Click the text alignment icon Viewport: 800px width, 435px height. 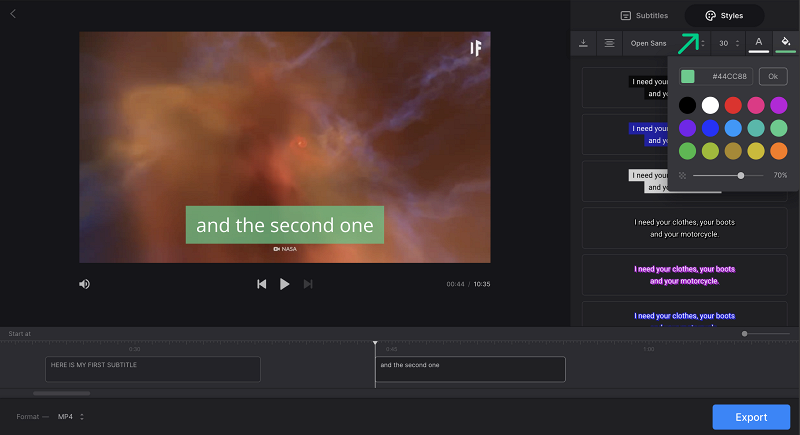point(609,43)
